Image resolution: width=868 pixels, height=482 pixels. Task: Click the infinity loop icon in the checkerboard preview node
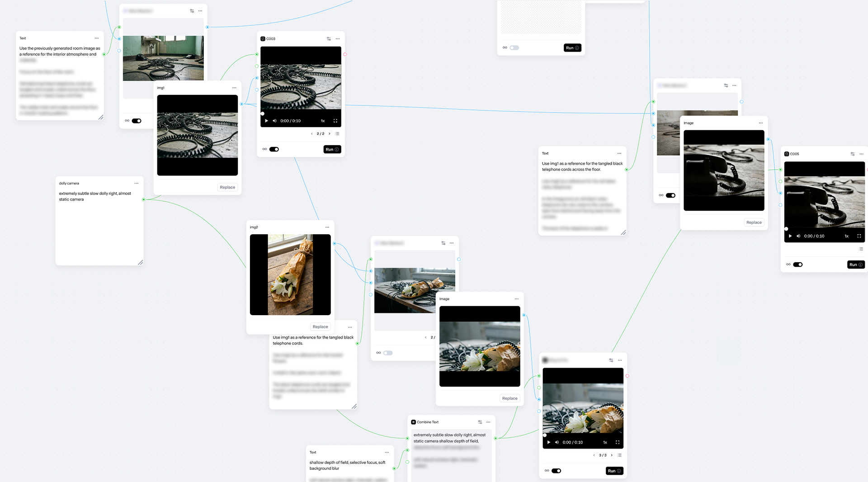[505, 47]
